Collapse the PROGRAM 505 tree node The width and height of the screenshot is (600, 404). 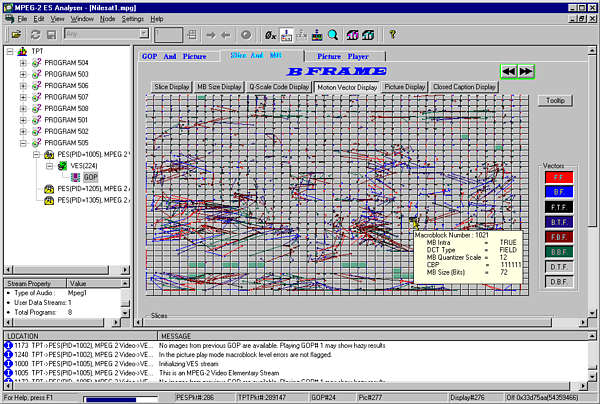point(23,142)
